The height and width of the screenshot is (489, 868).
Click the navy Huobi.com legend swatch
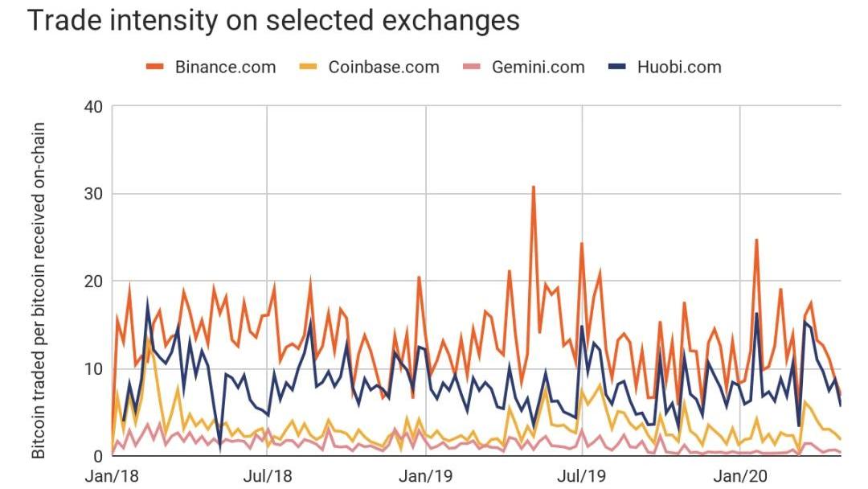click(617, 67)
